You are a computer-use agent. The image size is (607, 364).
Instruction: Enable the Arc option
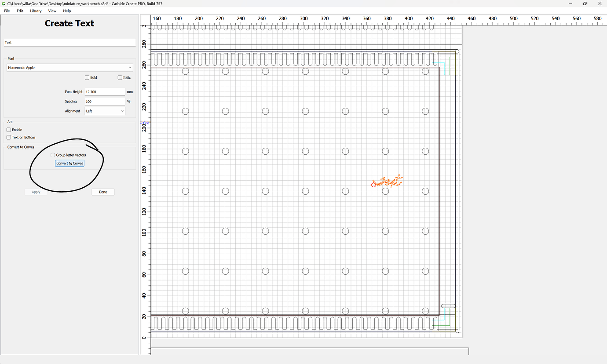pos(8,130)
